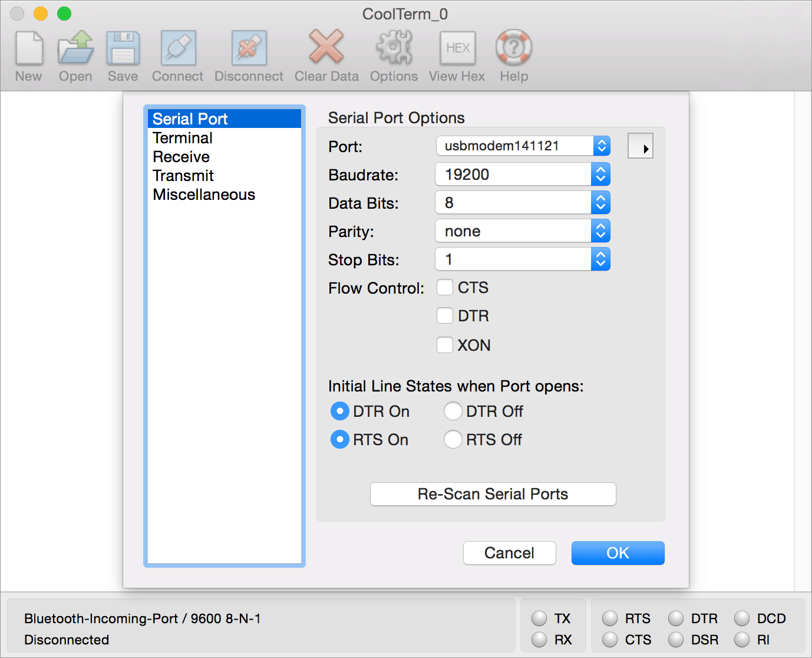Enable CTS flow control

click(x=445, y=287)
